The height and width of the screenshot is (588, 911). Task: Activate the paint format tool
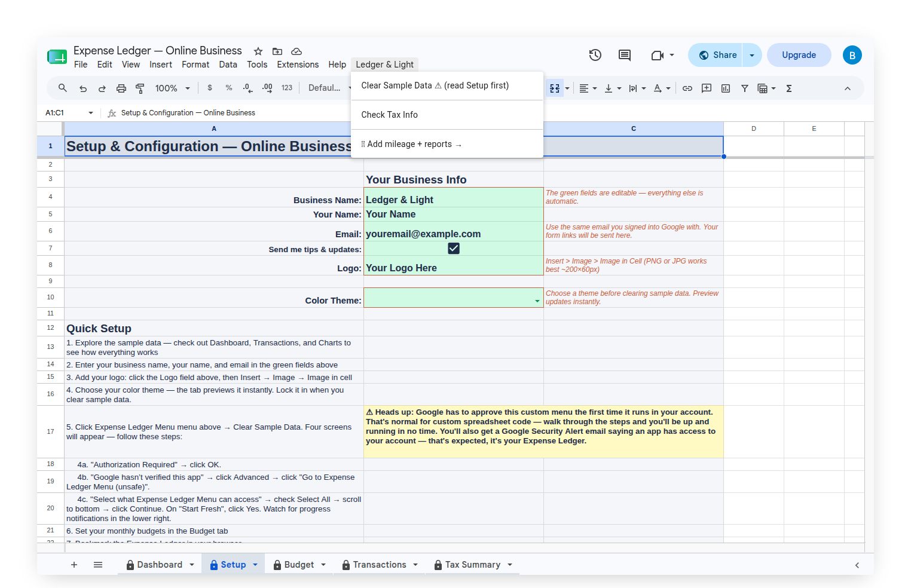(x=140, y=88)
